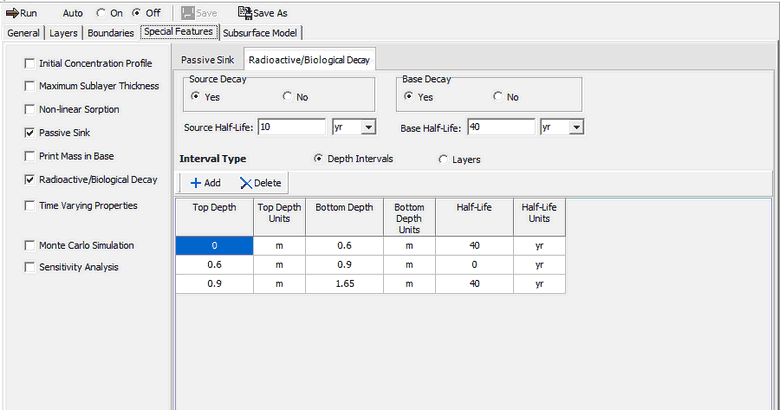The image size is (780, 410).
Task: Enable the Monte Carlo Simulation checkbox
Action: 29,245
